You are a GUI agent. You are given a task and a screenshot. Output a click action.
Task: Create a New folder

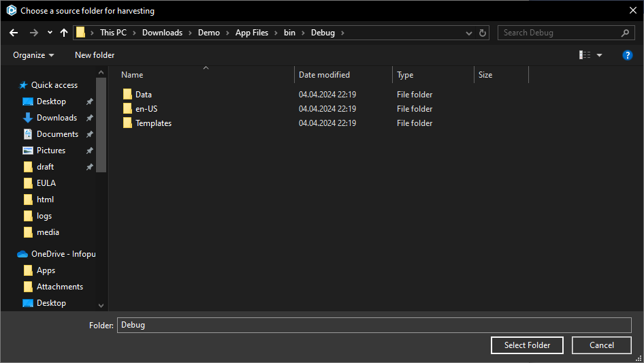coord(95,55)
